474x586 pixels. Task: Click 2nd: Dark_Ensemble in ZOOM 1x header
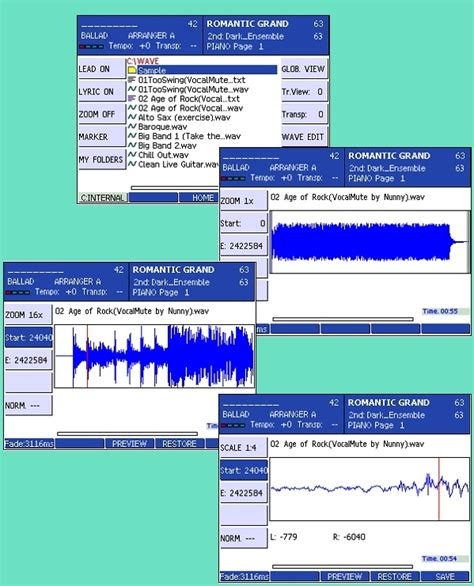coord(387,168)
